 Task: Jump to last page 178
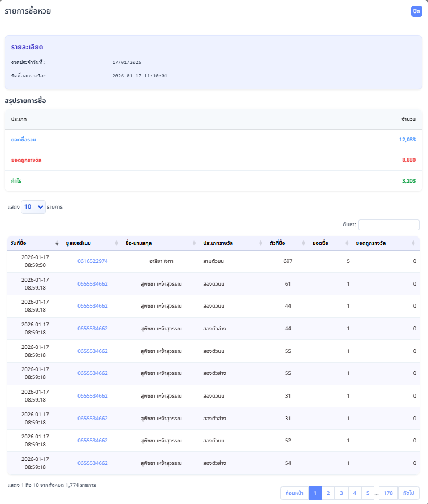[x=388, y=493]
